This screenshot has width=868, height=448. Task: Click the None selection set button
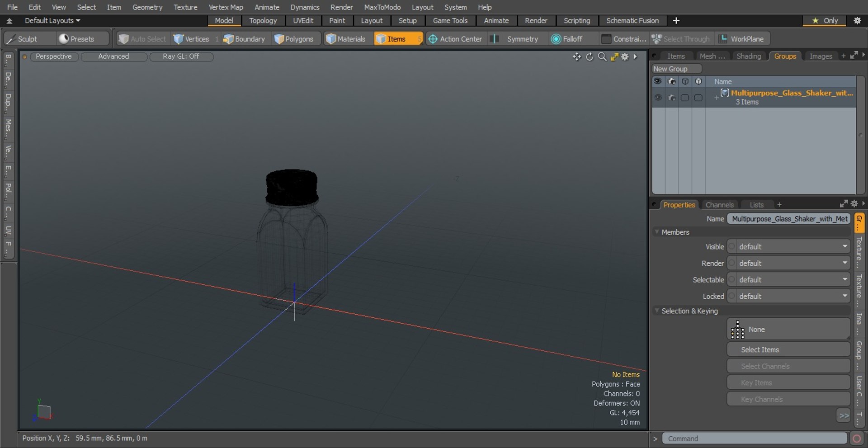coord(788,329)
